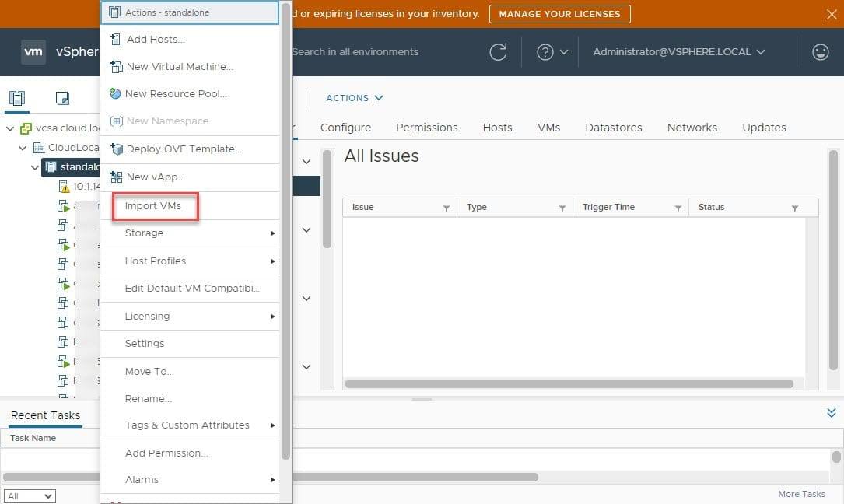The height and width of the screenshot is (504, 844).
Task: Collapse the vcsa.cloud.local tree node
Action: click(10, 128)
